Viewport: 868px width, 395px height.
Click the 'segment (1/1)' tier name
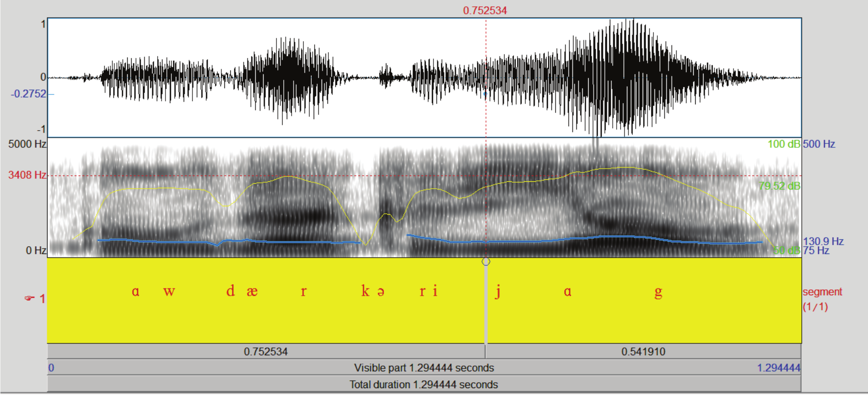point(822,299)
